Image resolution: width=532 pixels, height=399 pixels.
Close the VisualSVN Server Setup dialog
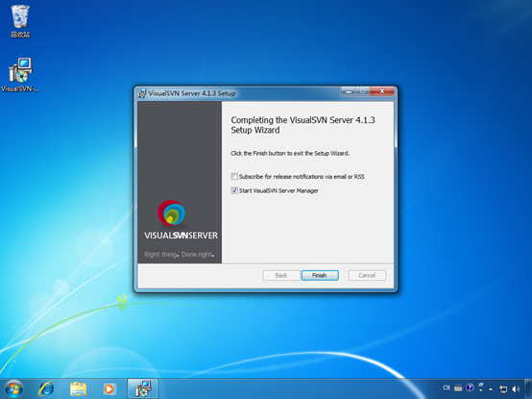coord(382,91)
